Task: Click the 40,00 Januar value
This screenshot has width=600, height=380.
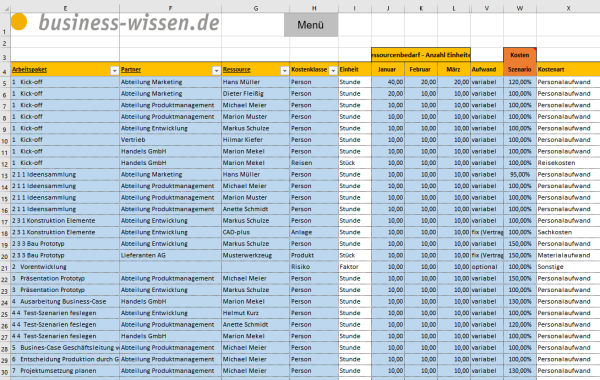Action: click(388, 82)
